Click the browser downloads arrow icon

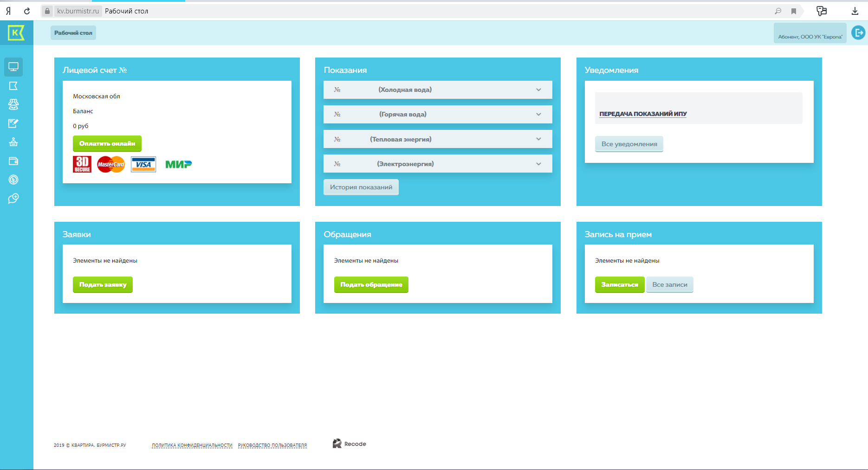coord(855,11)
